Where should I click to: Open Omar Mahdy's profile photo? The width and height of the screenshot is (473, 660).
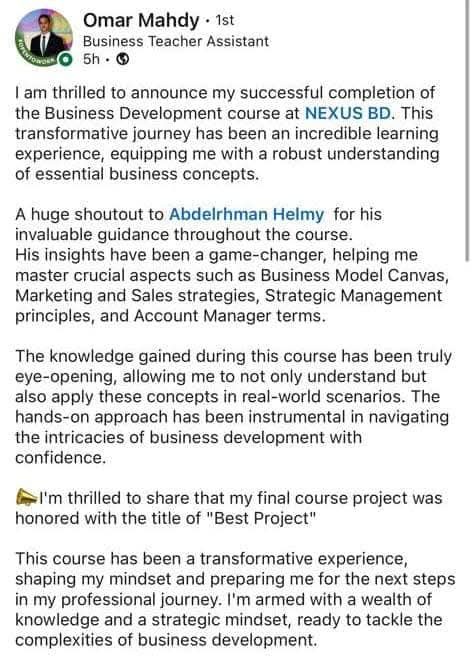point(44,37)
